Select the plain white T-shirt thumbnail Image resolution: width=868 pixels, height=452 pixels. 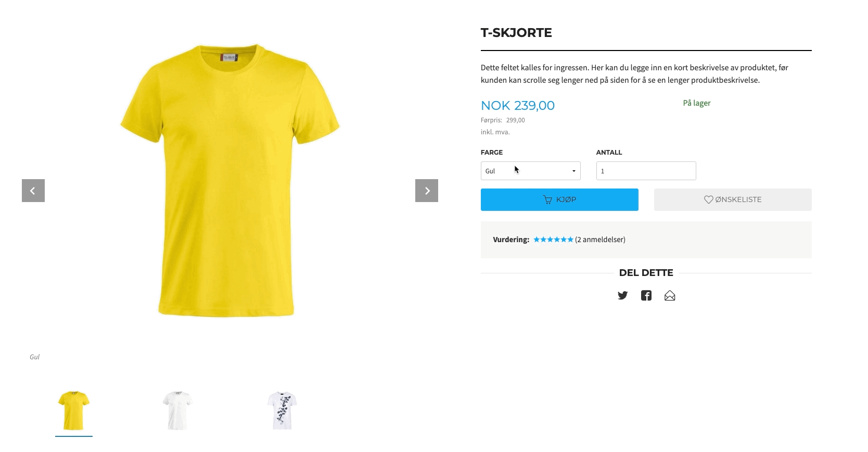pyautogui.click(x=178, y=410)
